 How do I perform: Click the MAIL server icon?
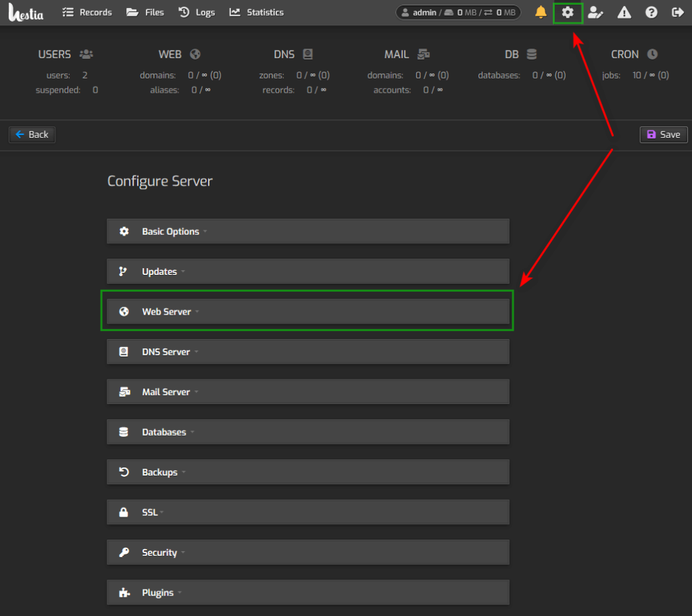click(422, 53)
